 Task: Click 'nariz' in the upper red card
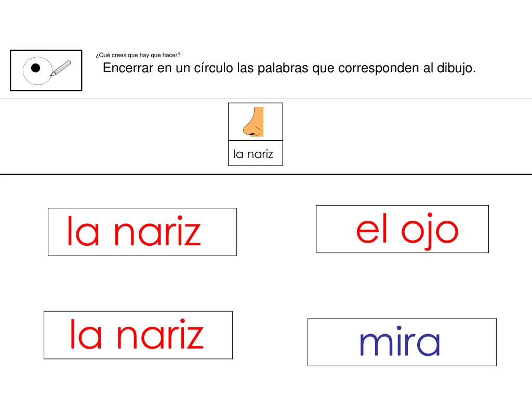click(x=157, y=232)
